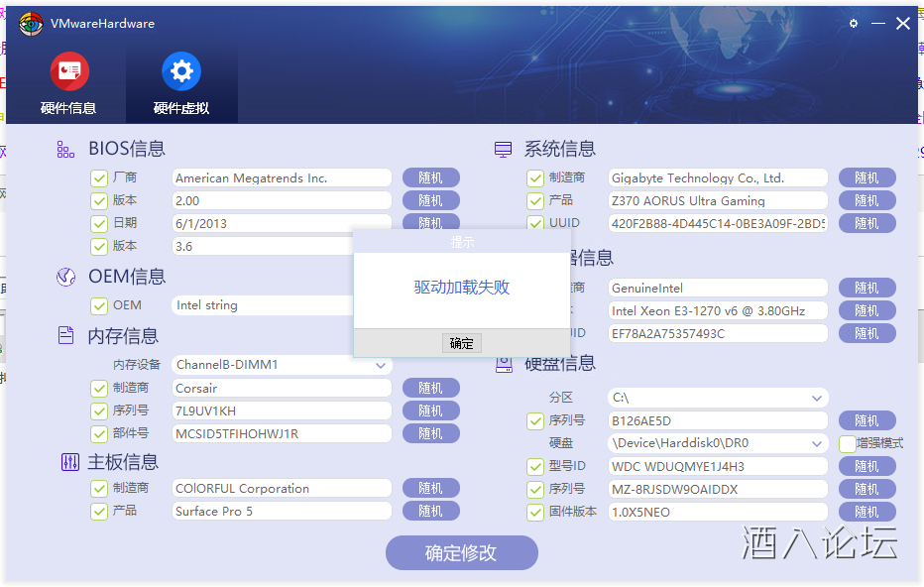Click the American Megatrends Inc. field
The height and width of the screenshot is (587, 924).
point(282,178)
